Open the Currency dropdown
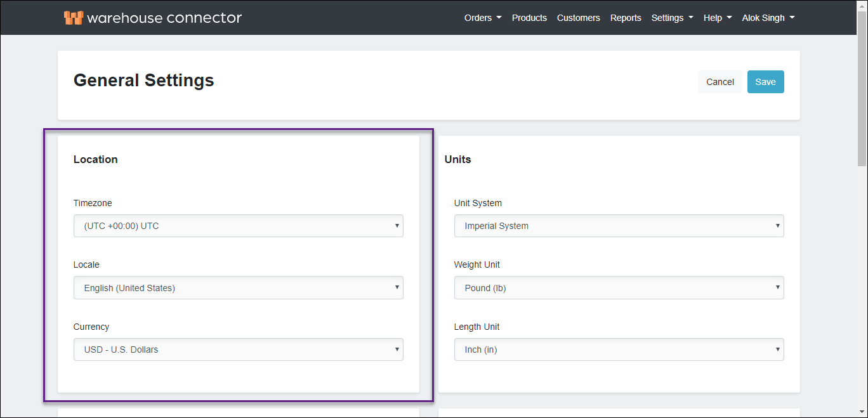Viewport: 868px width, 418px height. [238, 349]
